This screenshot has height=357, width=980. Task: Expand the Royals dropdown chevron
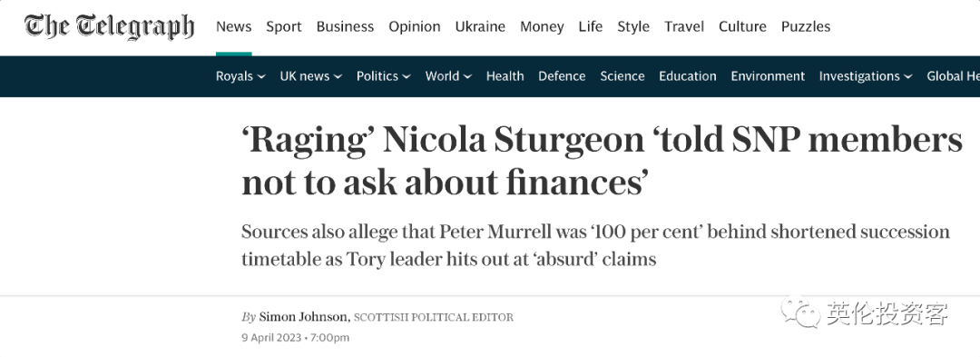(261, 77)
